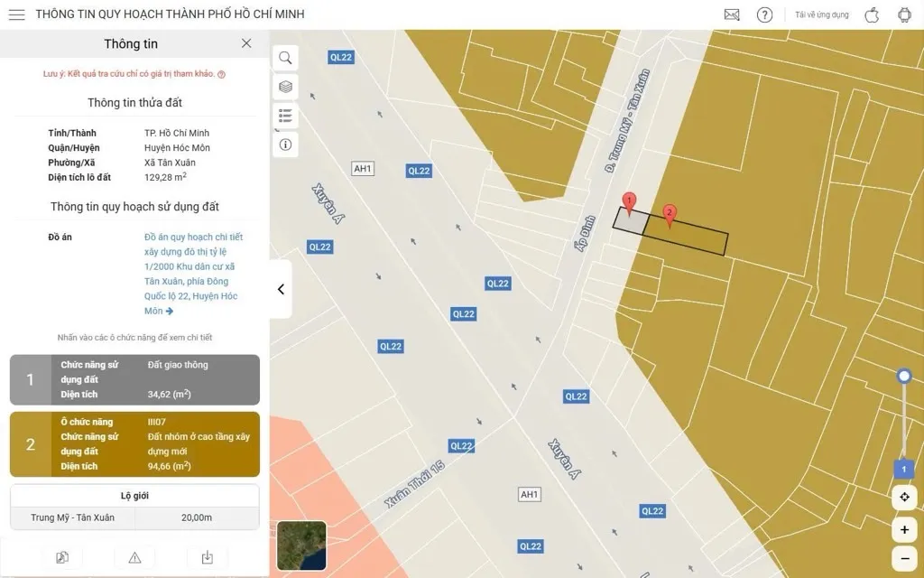This screenshot has height=578, width=924.
Task: Open the Đồ án quy hoạch chi tiết link
Action: coord(193,274)
